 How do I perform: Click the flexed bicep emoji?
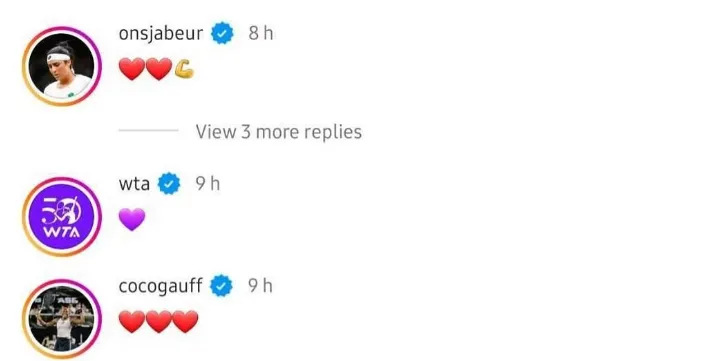[184, 69]
